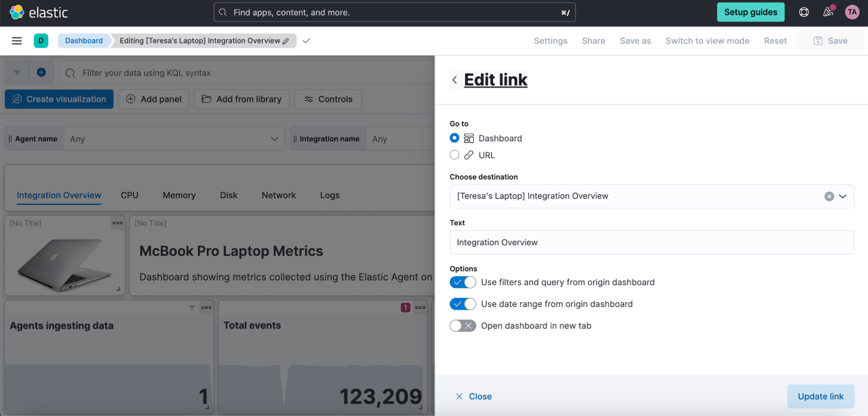
Task: Open the hamburger navigation menu
Action: [17, 40]
